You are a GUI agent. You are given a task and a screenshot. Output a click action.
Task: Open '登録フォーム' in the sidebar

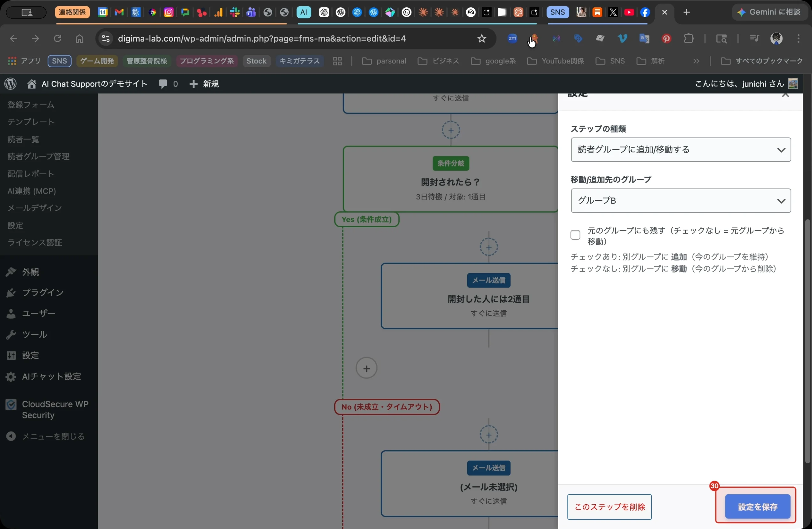(31, 105)
